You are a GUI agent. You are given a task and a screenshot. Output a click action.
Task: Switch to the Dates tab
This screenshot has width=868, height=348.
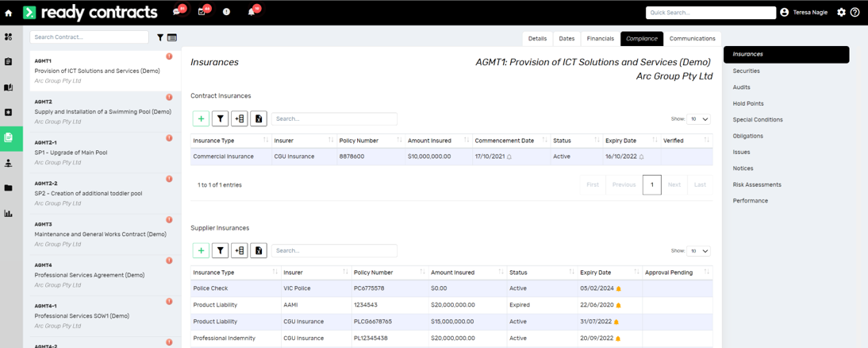click(x=567, y=39)
